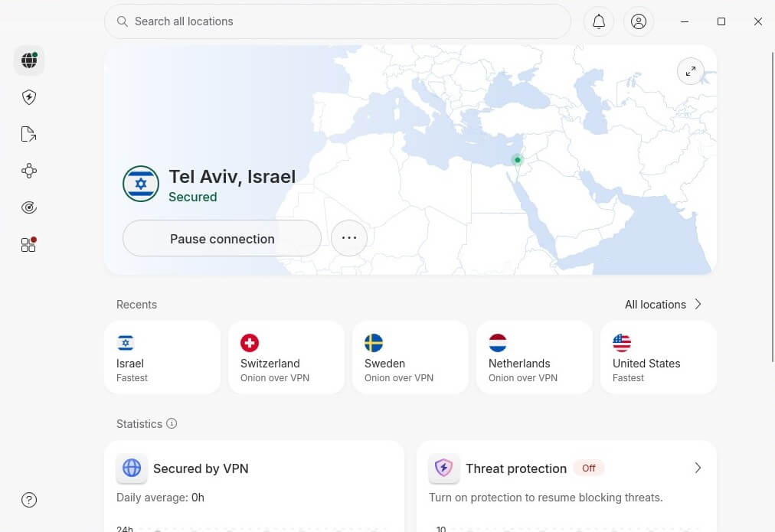Screen dimensions: 775x532
Task: Minimize the VPN window
Action: 685,21
